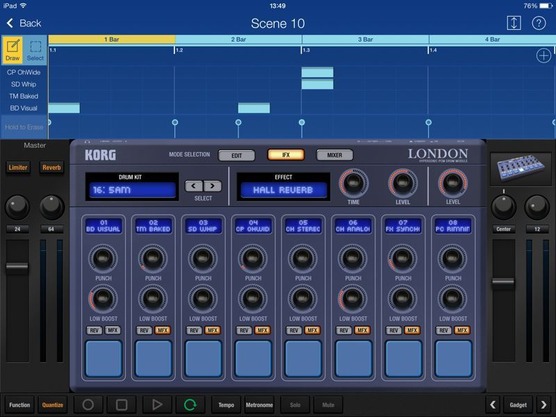Trigger the 03 SD Whip drum pad
The height and width of the screenshot is (417, 556).
pos(203,358)
